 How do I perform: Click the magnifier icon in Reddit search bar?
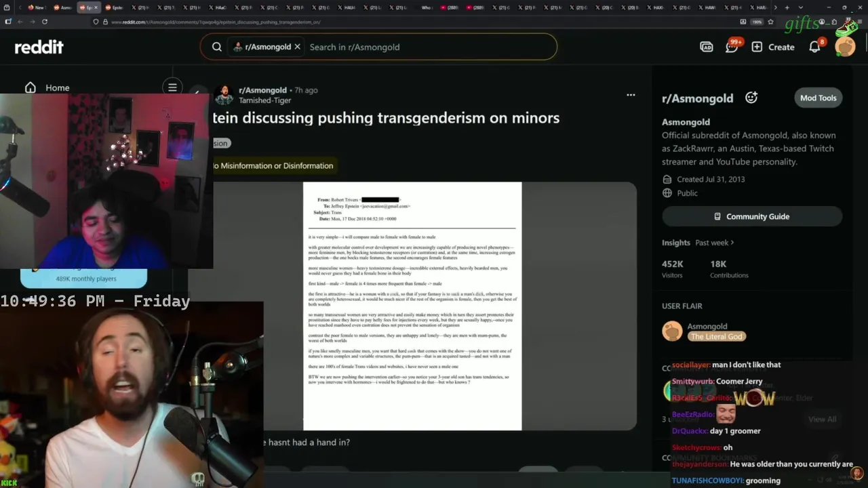point(217,47)
